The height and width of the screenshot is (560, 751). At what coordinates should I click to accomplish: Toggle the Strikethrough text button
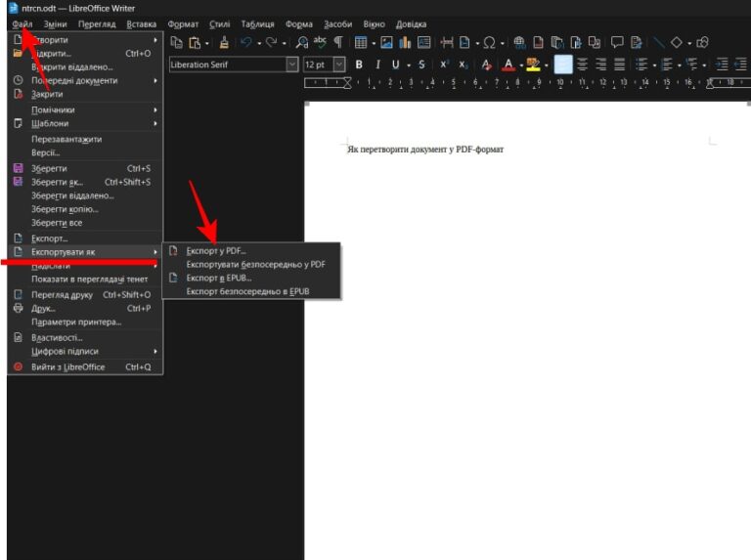(421, 65)
